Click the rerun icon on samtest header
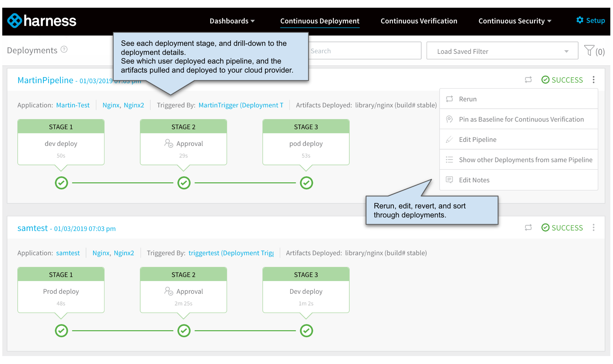 pos(528,227)
